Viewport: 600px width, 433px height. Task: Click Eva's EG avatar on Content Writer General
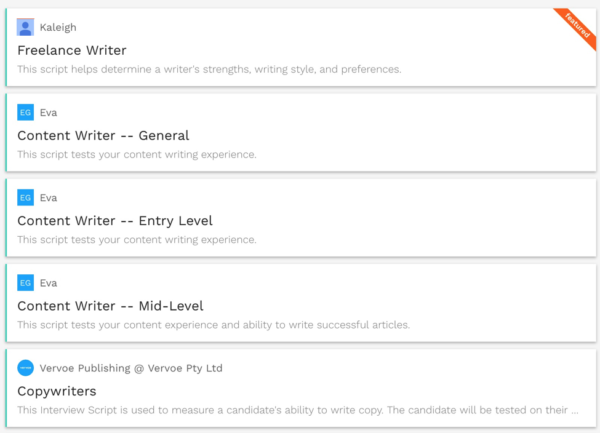25,112
